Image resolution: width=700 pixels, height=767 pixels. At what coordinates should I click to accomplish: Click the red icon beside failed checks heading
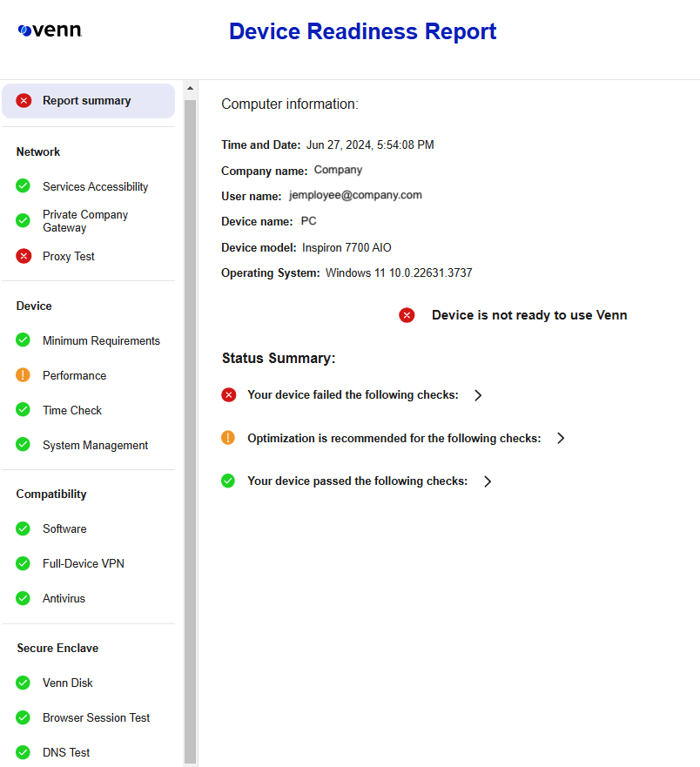click(x=228, y=394)
